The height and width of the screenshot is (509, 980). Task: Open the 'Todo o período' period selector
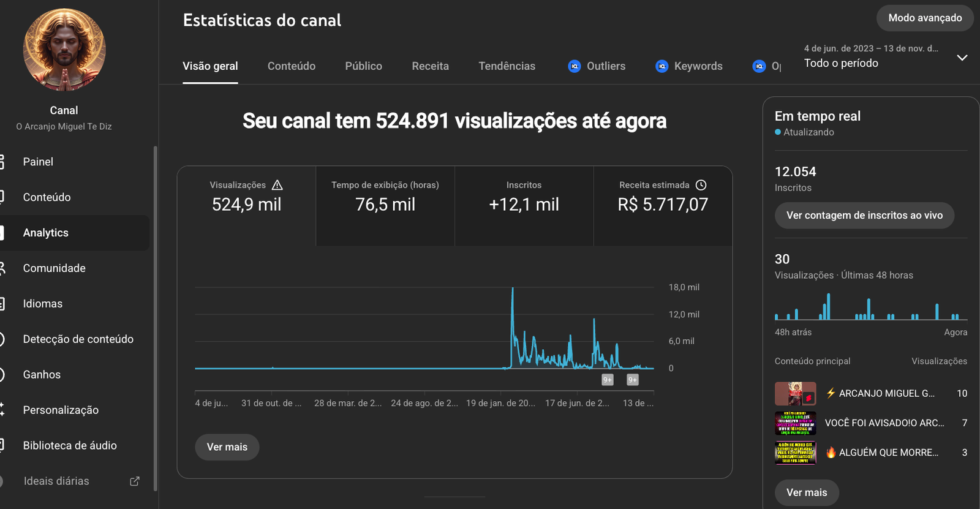click(x=841, y=63)
